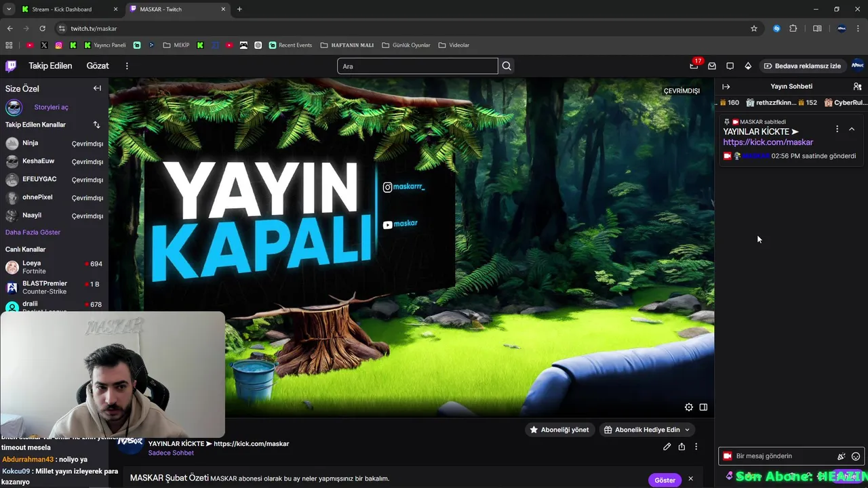Open Chrome extensions puzzle icon

pyautogui.click(x=793, y=28)
